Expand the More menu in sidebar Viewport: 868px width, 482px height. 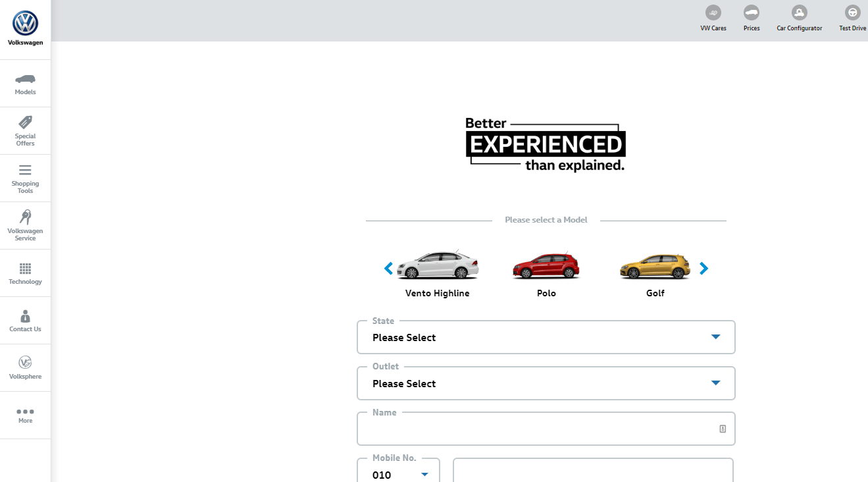click(25, 415)
